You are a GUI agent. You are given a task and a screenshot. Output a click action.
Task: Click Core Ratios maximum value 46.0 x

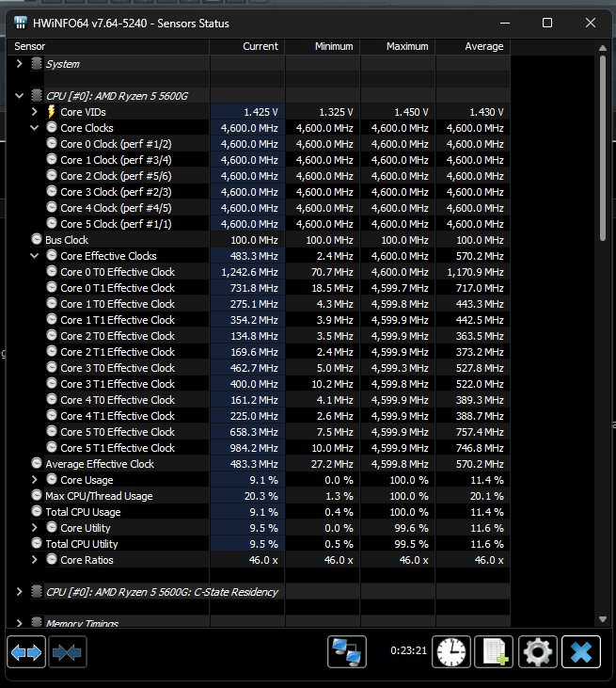tap(414, 560)
